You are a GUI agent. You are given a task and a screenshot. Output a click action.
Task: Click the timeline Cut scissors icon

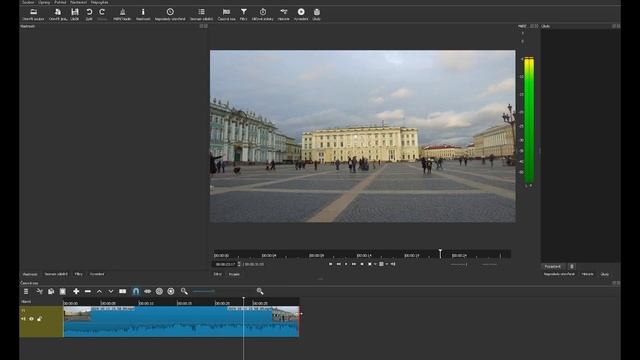40,291
